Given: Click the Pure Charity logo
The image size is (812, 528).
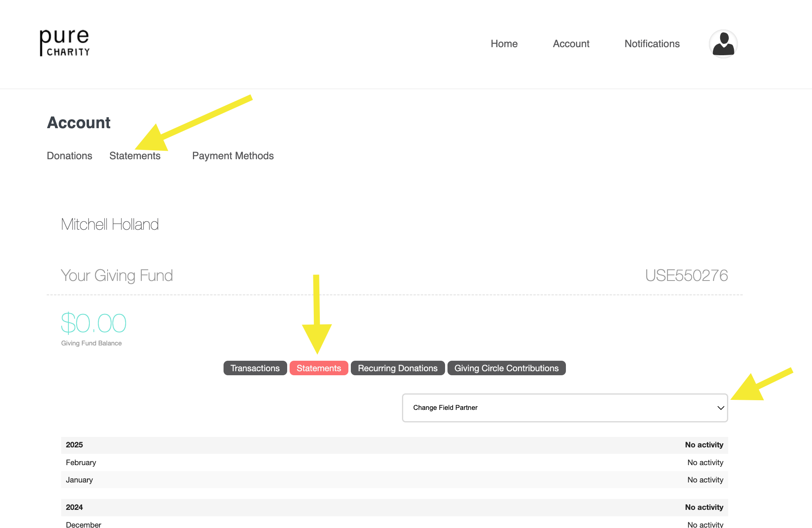Looking at the screenshot, I should tap(64, 43).
